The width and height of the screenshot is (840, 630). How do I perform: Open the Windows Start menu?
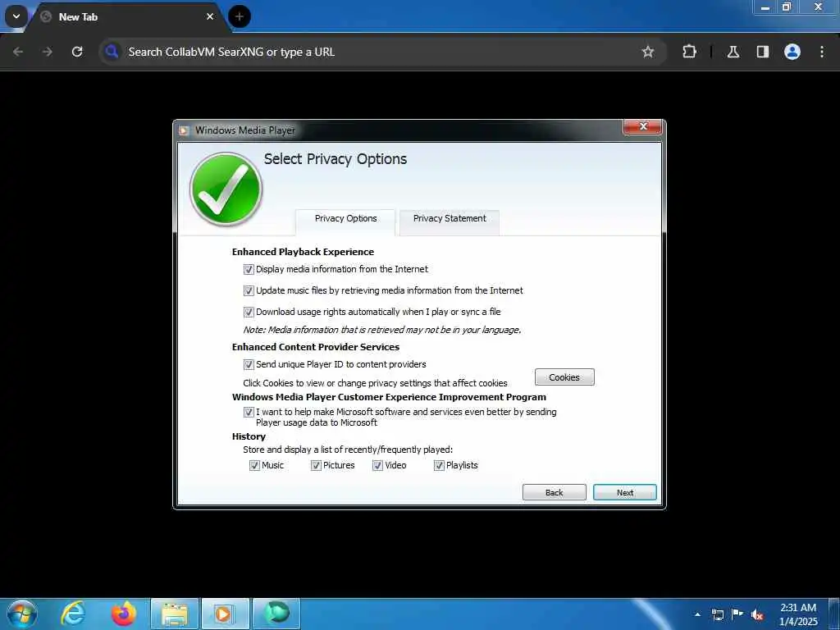[x=22, y=614]
